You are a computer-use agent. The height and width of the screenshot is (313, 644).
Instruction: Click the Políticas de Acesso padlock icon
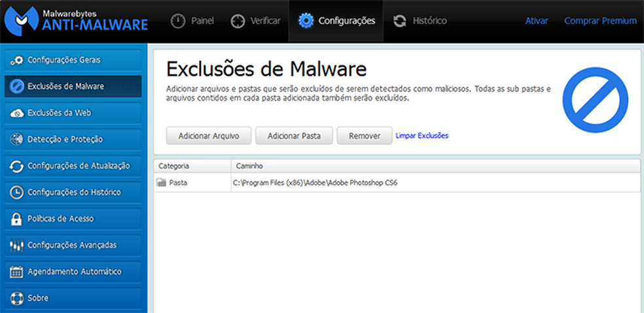tap(16, 219)
